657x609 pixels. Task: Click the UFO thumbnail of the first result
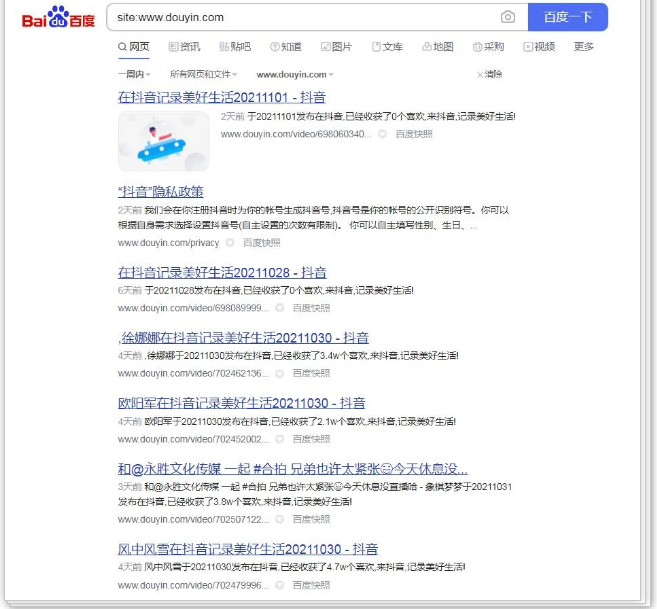pos(164,141)
